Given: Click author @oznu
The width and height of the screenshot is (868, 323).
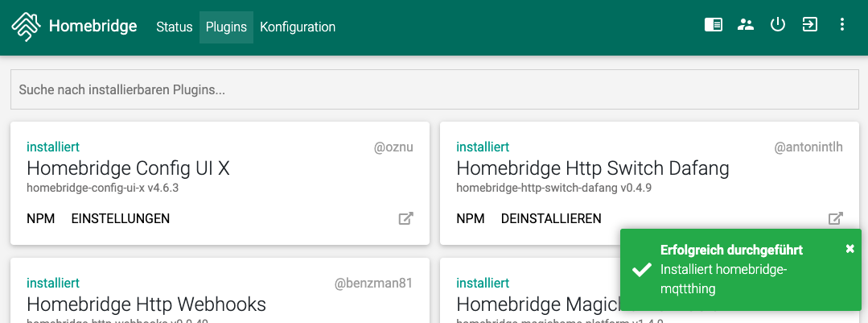Looking at the screenshot, I should (x=393, y=147).
